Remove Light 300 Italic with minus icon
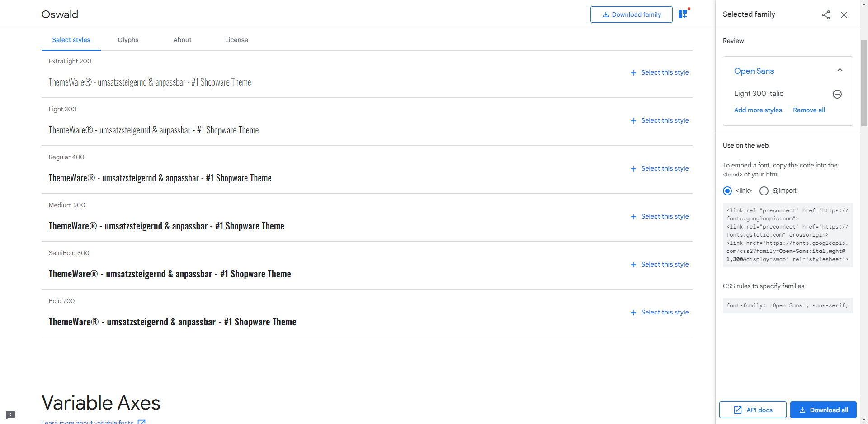This screenshot has height=424, width=868. point(837,94)
